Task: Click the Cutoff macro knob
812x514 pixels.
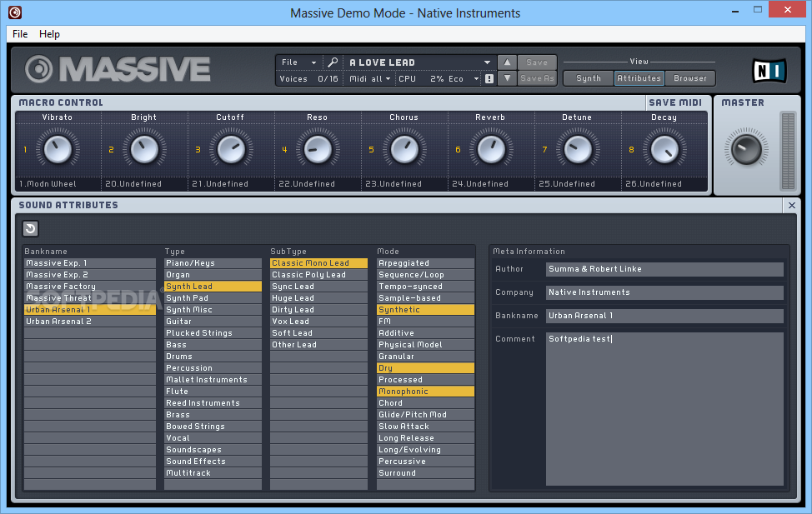Action: point(231,150)
